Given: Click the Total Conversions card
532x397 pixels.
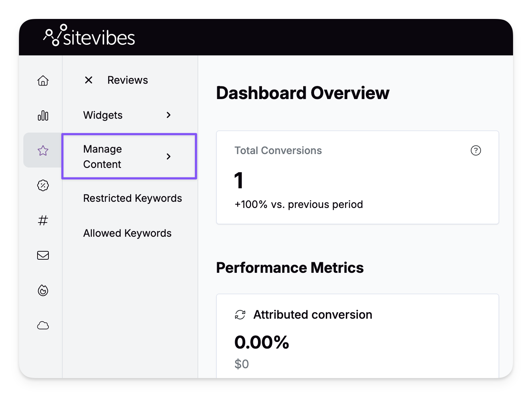Looking at the screenshot, I should pyautogui.click(x=357, y=178).
